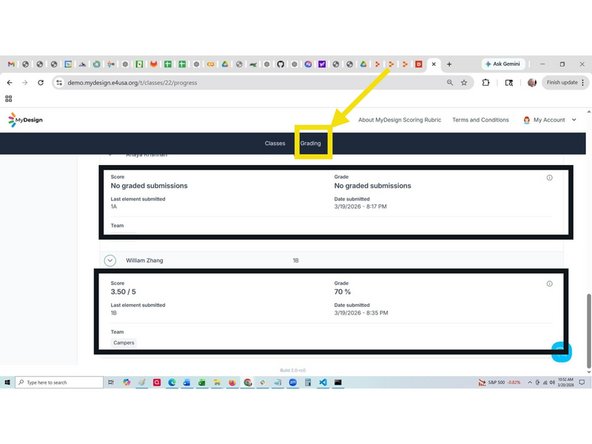Viewport: 592px width, 444px height.
Task: Open the Grading tab
Action: (311, 143)
